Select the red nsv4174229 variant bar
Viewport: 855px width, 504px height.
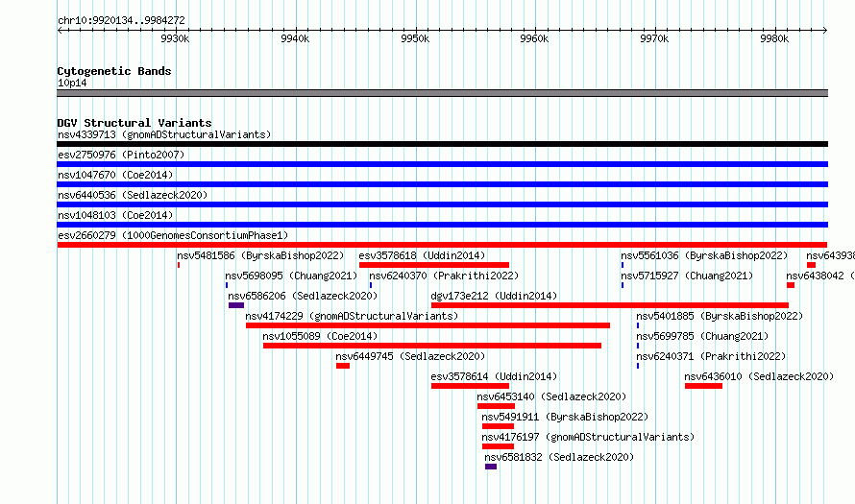tap(428, 325)
